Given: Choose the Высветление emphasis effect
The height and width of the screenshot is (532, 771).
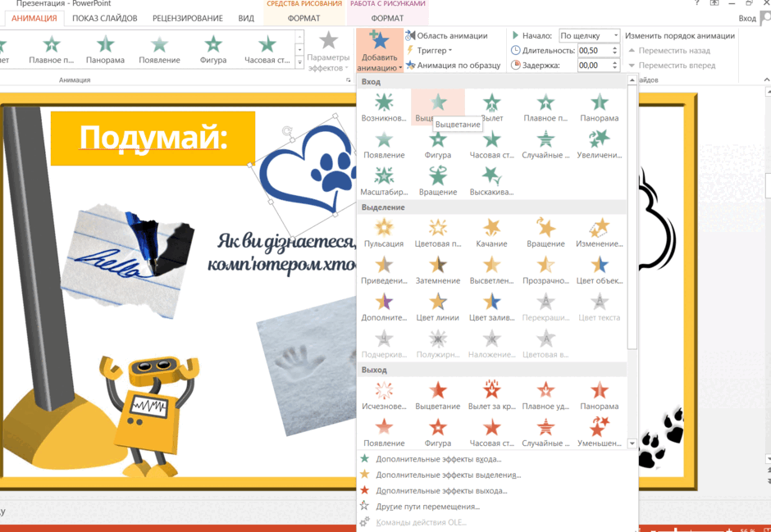Looking at the screenshot, I should point(491,271).
